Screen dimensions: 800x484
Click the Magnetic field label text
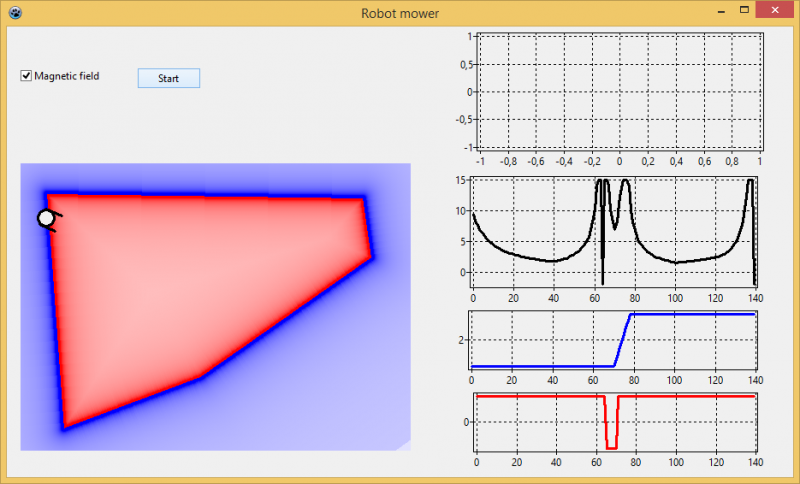pyautogui.click(x=67, y=76)
